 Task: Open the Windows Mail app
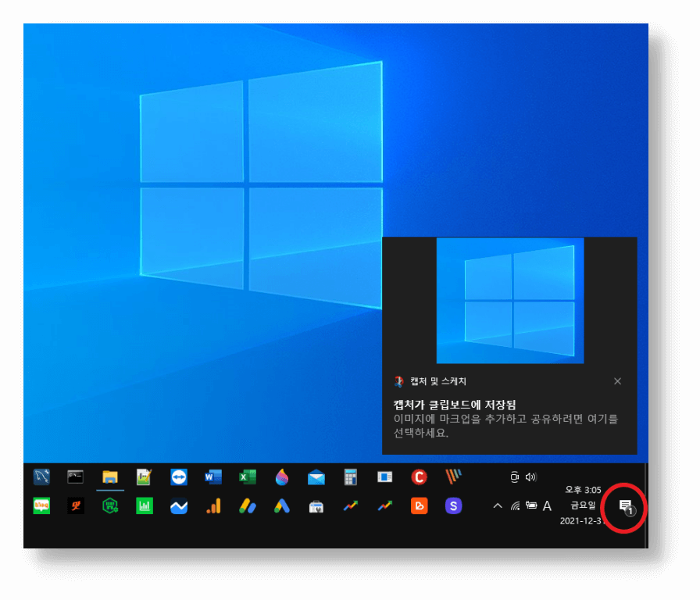(x=316, y=477)
